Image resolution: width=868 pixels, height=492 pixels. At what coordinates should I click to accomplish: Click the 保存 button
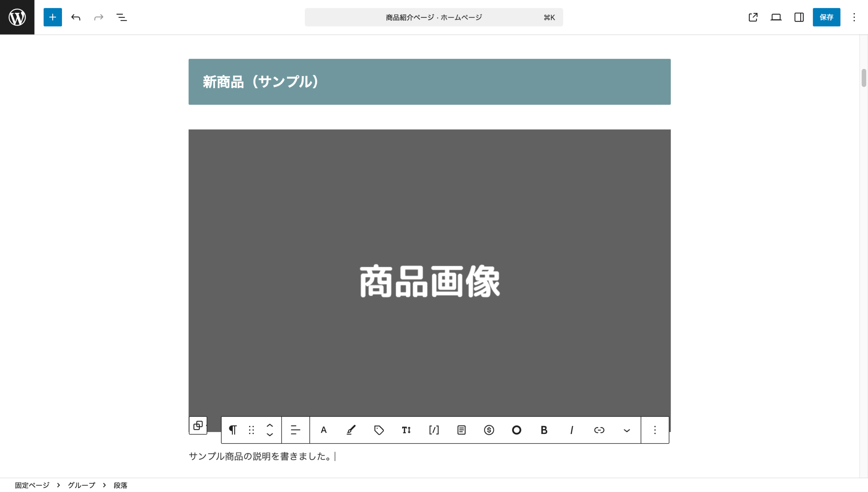point(826,17)
